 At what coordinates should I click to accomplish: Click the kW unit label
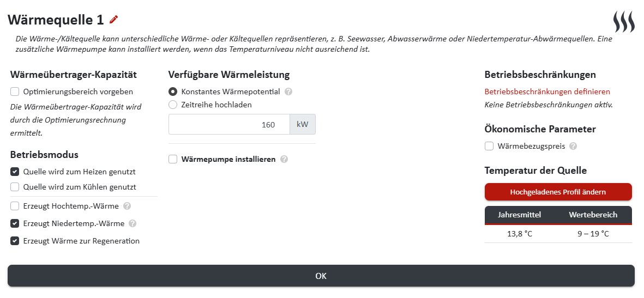tap(303, 124)
